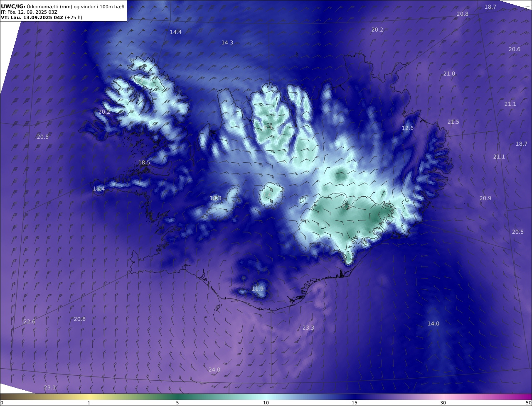
Task: Click the 14.4 precipitable water value
Action: [176, 32]
